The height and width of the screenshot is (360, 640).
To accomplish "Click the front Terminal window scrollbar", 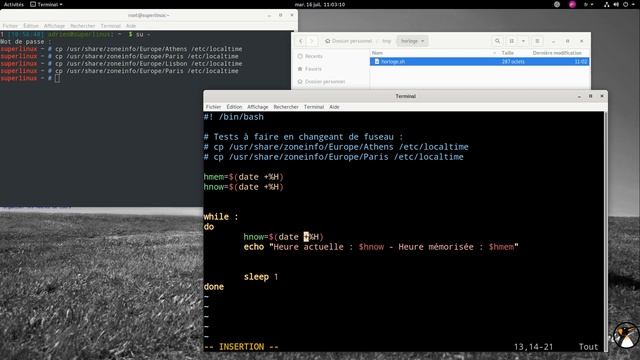I will click(605, 231).
